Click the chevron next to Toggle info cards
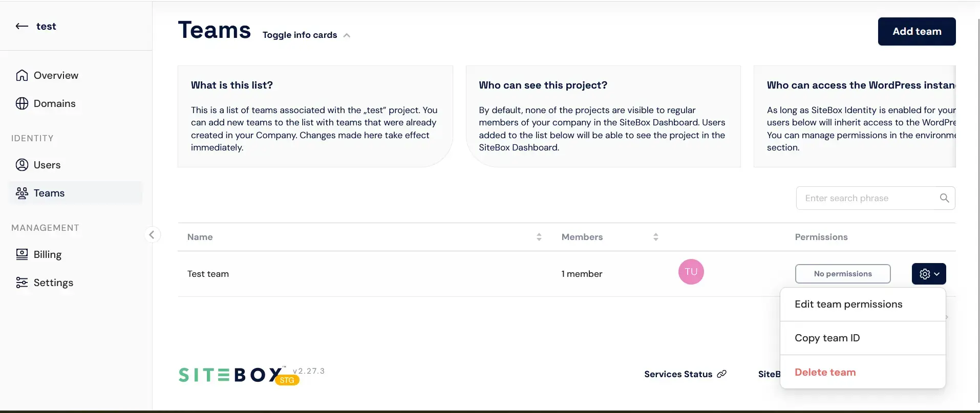Viewport: 980px width, 413px height. pos(347,35)
